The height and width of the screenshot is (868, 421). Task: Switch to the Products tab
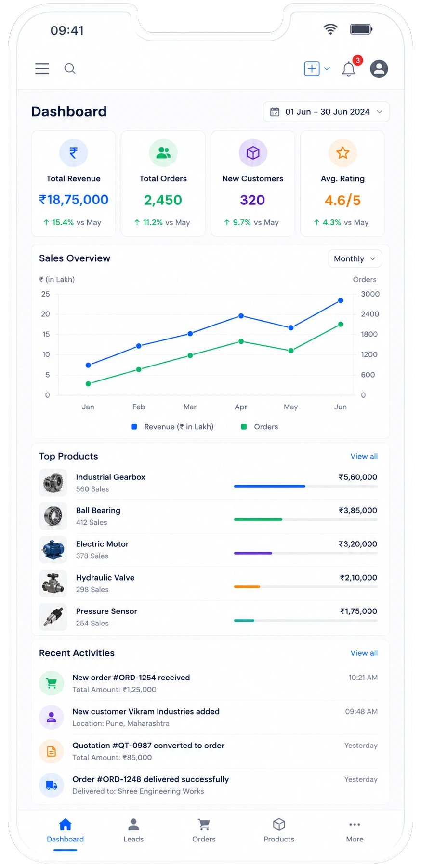point(279,831)
